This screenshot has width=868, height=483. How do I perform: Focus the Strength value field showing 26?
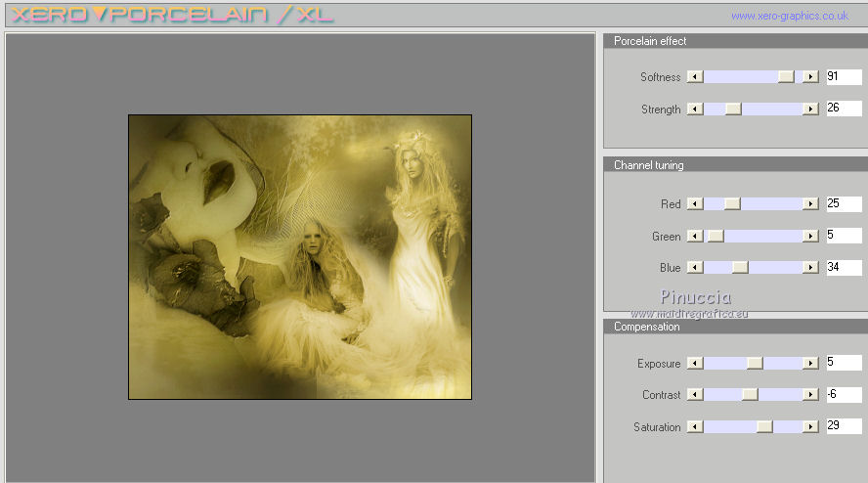[x=845, y=108]
